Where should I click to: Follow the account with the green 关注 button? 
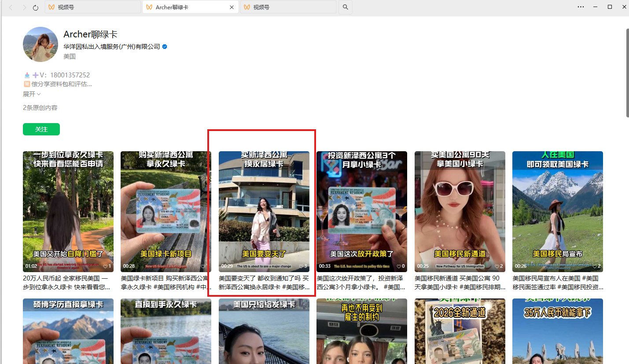click(41, 130)
